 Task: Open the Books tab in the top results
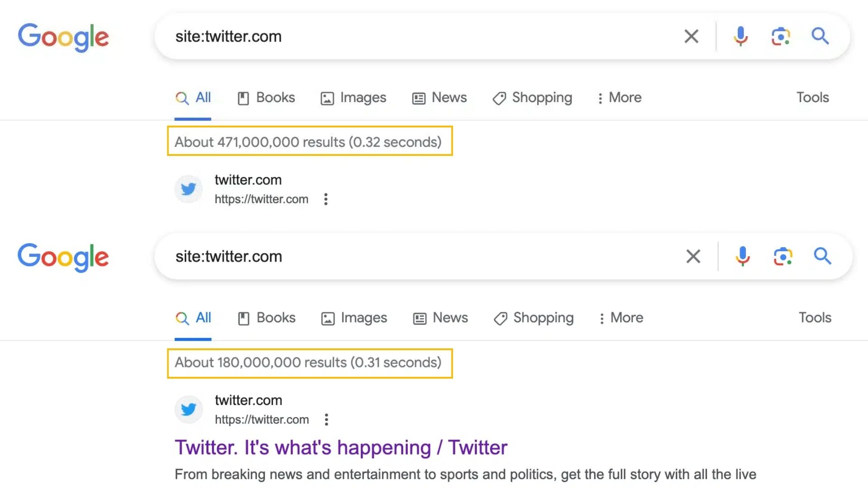point(266,98)
